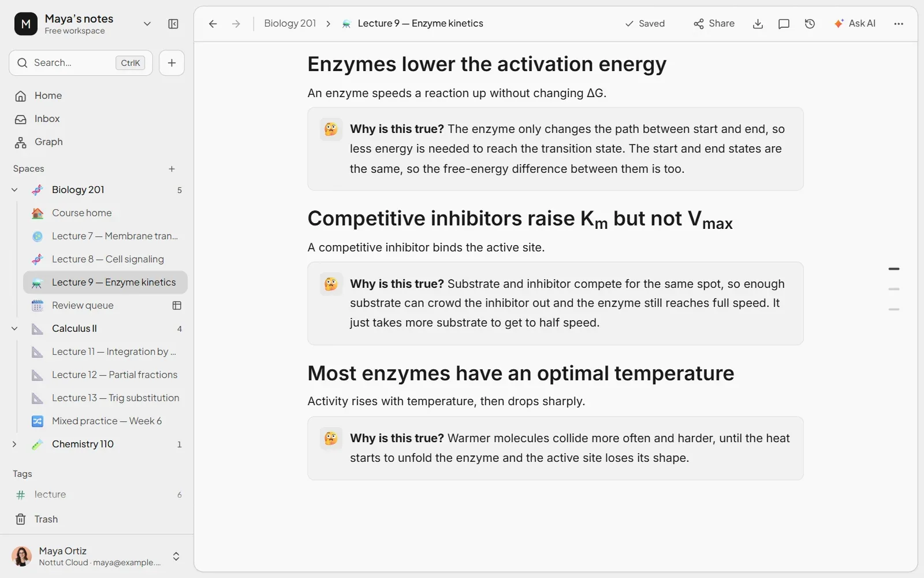The width and height of the screenshot is (924, 578).
Task: Click the download/export icon
Action: point(758,24)
